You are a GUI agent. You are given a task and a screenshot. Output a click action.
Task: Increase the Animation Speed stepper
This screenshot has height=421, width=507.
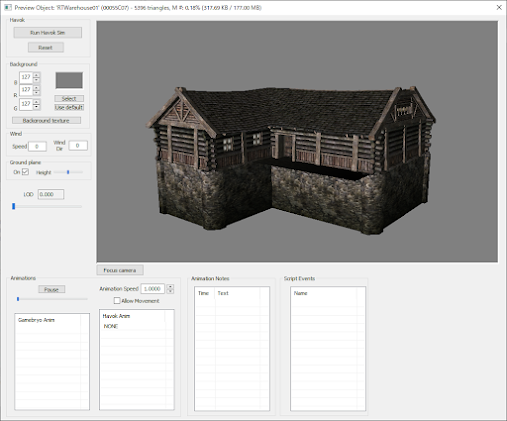point(170,286)
